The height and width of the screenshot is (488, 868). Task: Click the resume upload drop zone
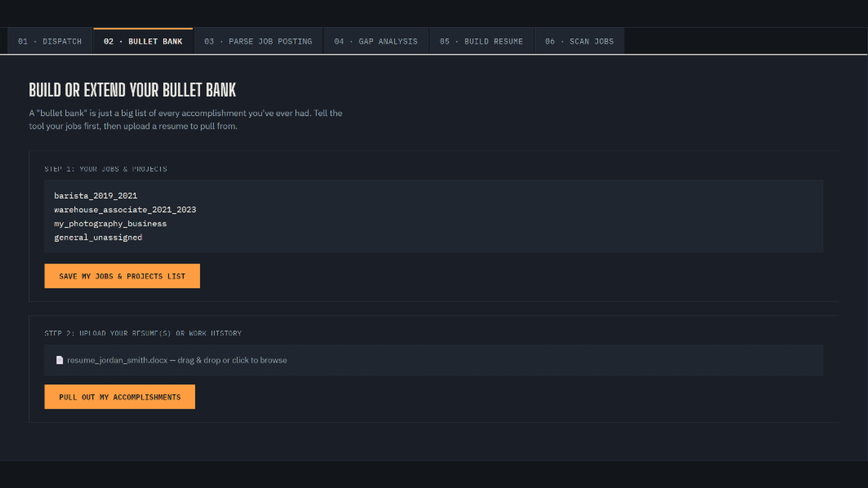tap(434, 360)
